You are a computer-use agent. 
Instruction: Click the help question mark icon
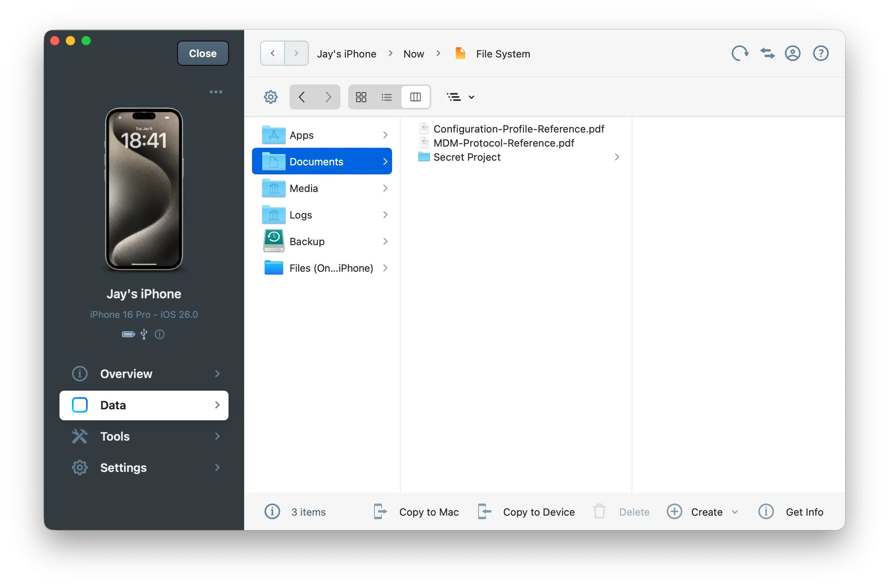821,53
